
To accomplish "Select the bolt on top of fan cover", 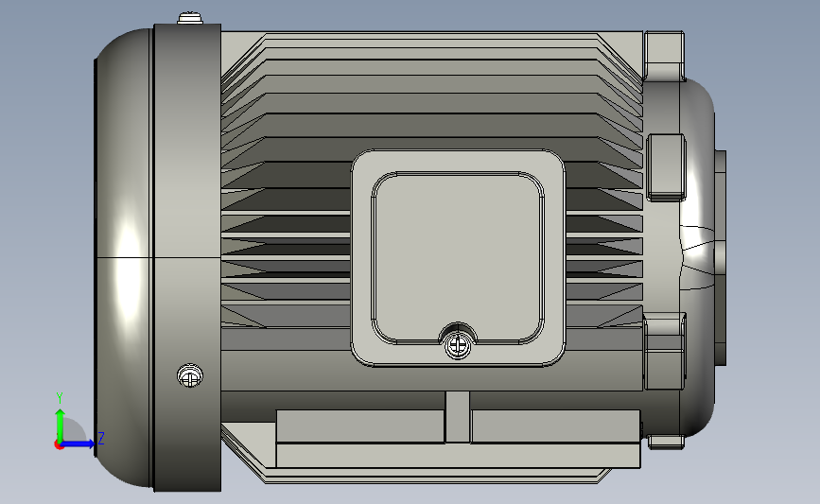I will coord(190,19).
